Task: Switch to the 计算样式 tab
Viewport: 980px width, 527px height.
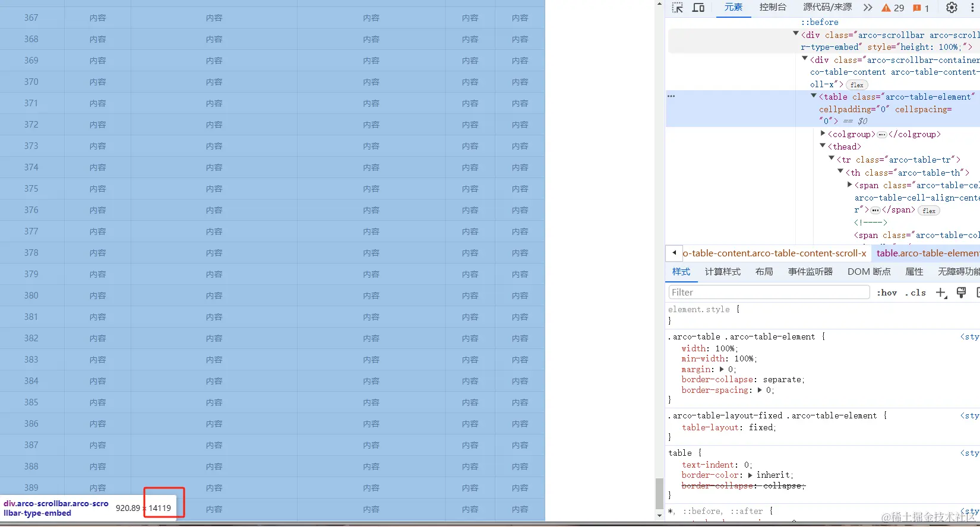Action: coord(723,272)
